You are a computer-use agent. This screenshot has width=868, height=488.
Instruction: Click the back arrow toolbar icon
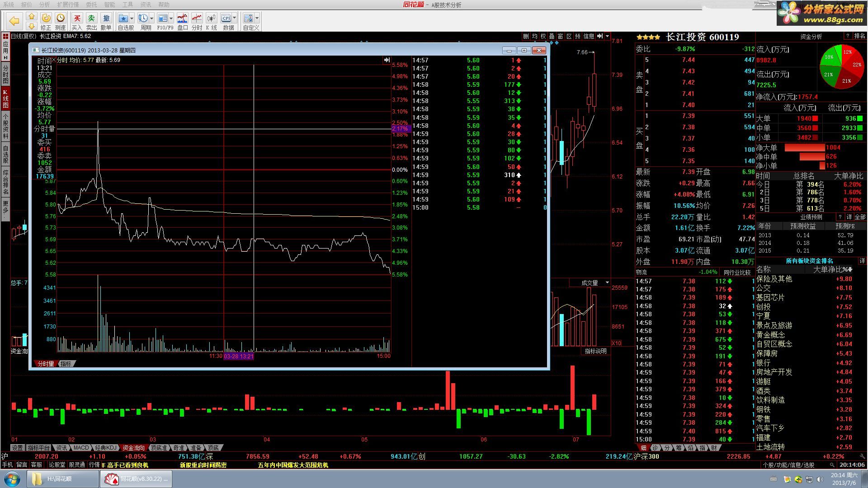pos(14,21)
